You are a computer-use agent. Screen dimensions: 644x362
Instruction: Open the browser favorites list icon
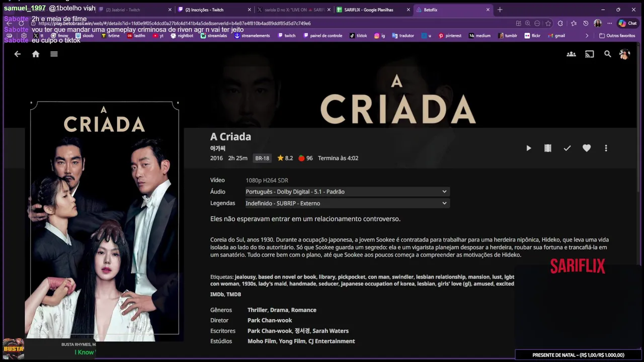click(x=574, y=23)
